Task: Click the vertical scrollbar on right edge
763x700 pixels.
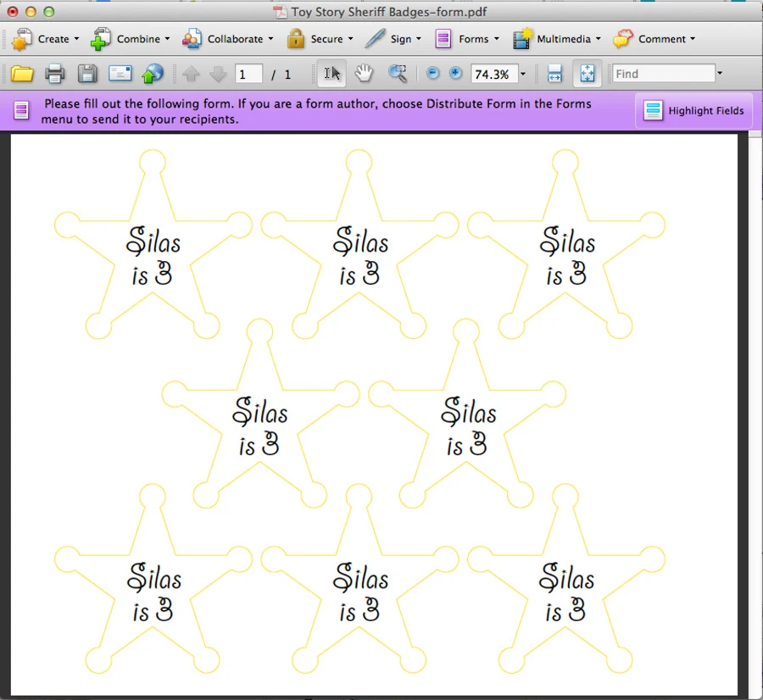Action: [755, 414]
